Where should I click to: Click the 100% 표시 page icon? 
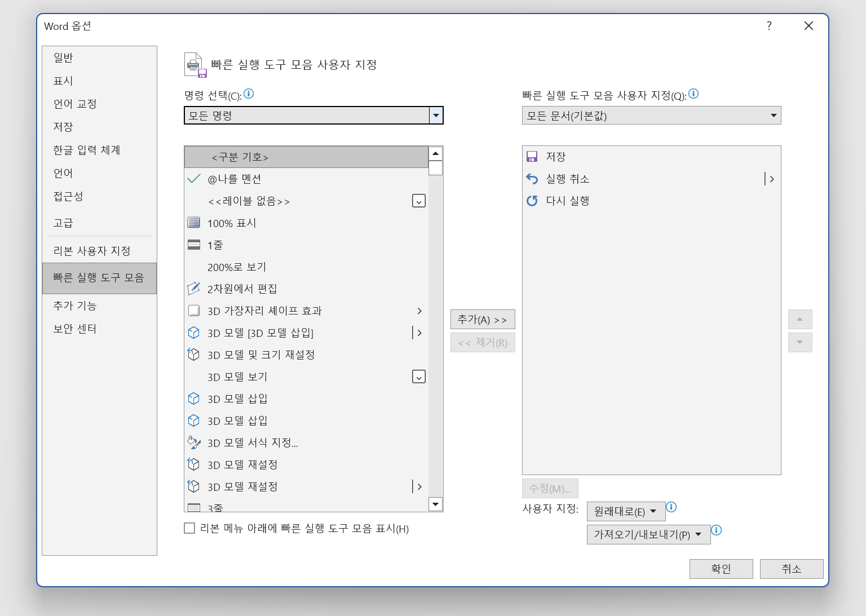193,223
